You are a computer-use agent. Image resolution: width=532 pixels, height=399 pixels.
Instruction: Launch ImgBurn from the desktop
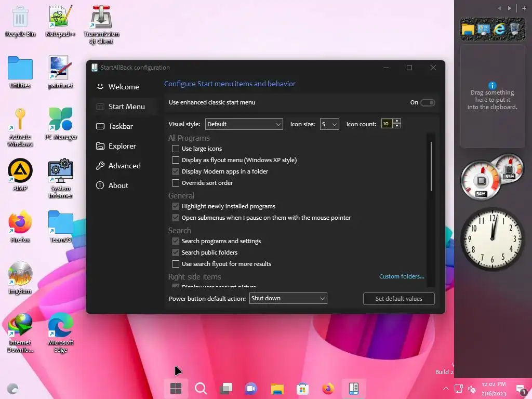click(x=20, y=278)
